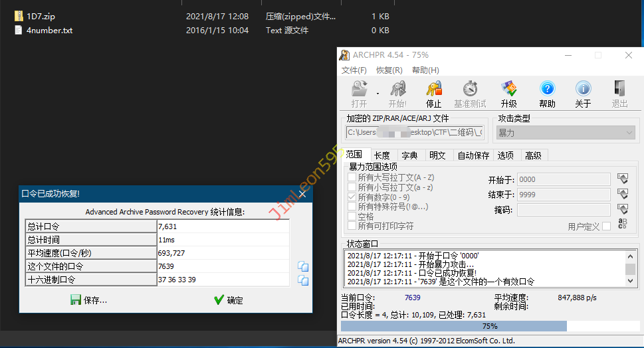Open the 文件(F) menu
Image resolution: width=644 pixels, height=348 pixels.
coord(354,70)
